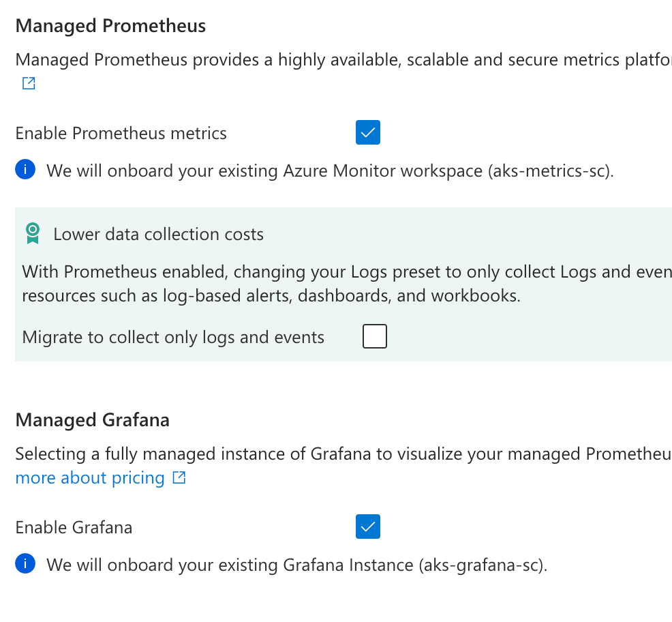This screenshot has height=622, width=672.
Task: Click the Managed Prometheus section heading
Action: 110,26
